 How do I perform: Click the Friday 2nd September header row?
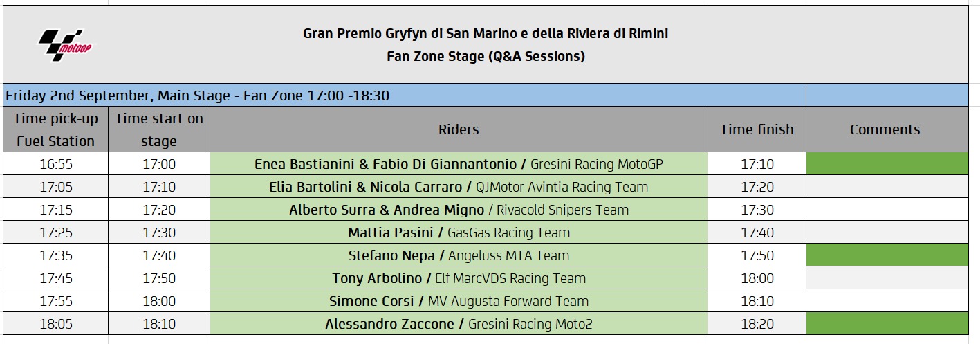click(x=405, y=96)
